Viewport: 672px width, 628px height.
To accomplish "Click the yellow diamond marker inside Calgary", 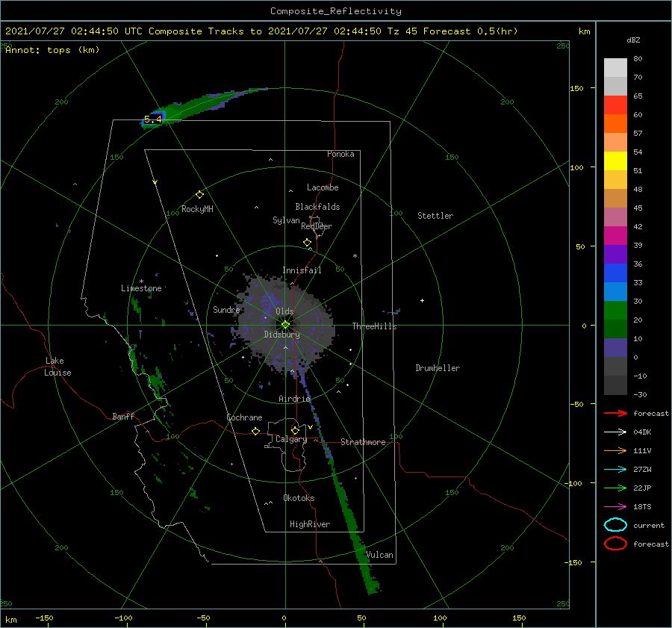I will [x=295, y=430].
